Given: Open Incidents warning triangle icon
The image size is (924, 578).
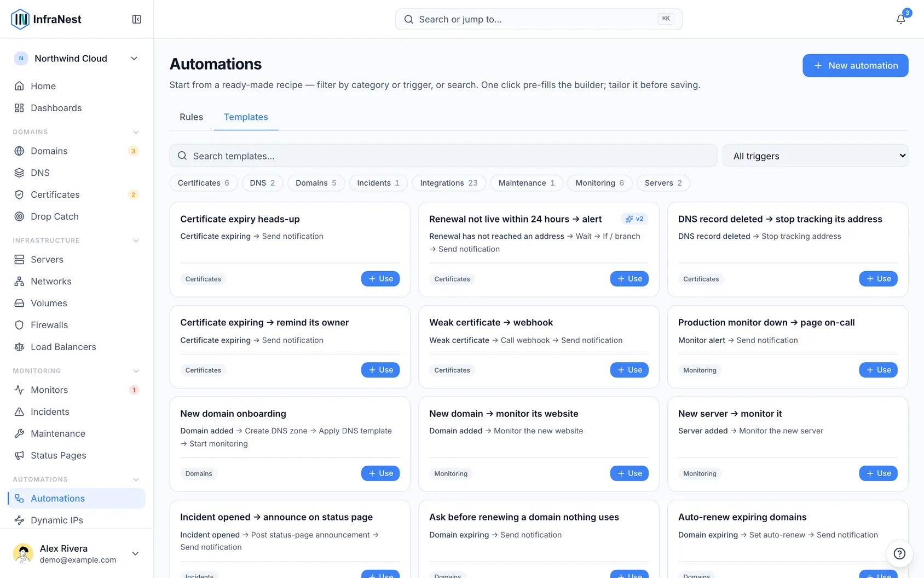Looking at the screenshot, I should click(x=19, y=411).
